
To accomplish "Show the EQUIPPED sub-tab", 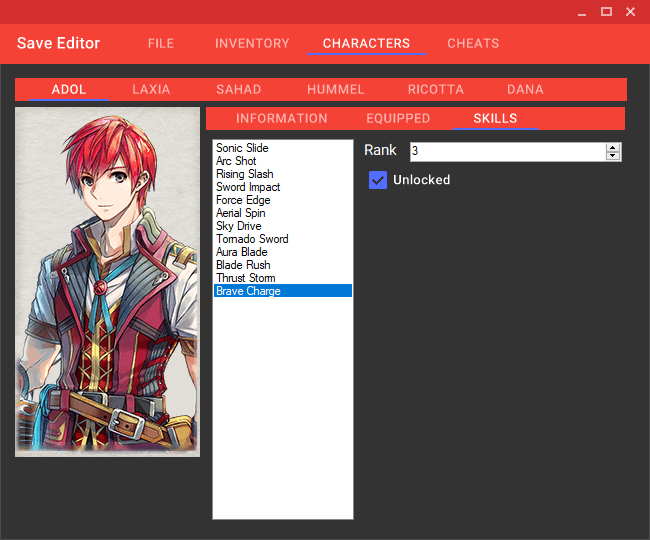I will pyautogui.click(x=398, y=119).
